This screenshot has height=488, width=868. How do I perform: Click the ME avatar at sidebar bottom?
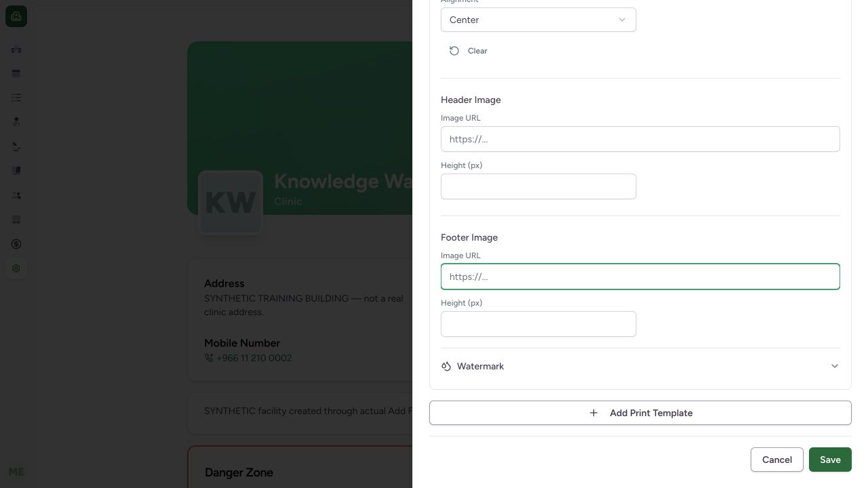(16, 472)
